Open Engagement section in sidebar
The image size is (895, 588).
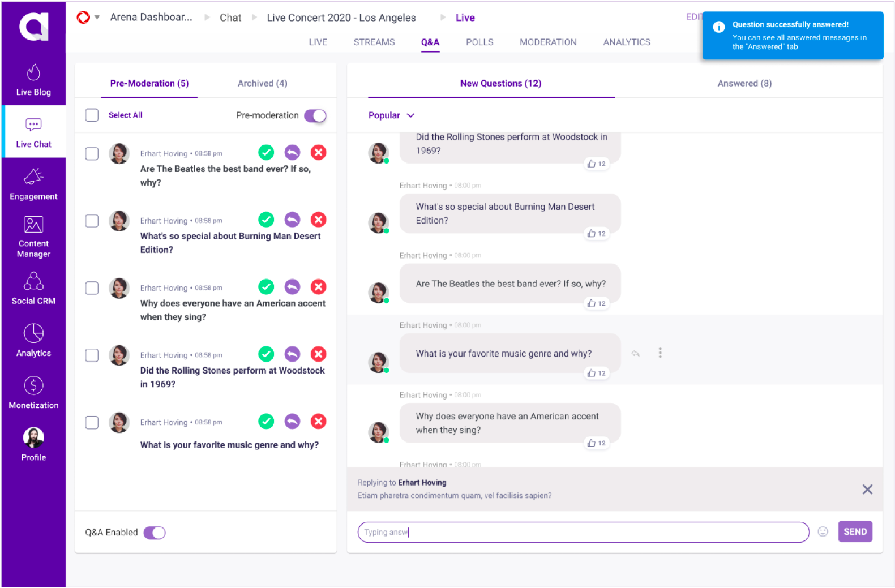[33, 184]
